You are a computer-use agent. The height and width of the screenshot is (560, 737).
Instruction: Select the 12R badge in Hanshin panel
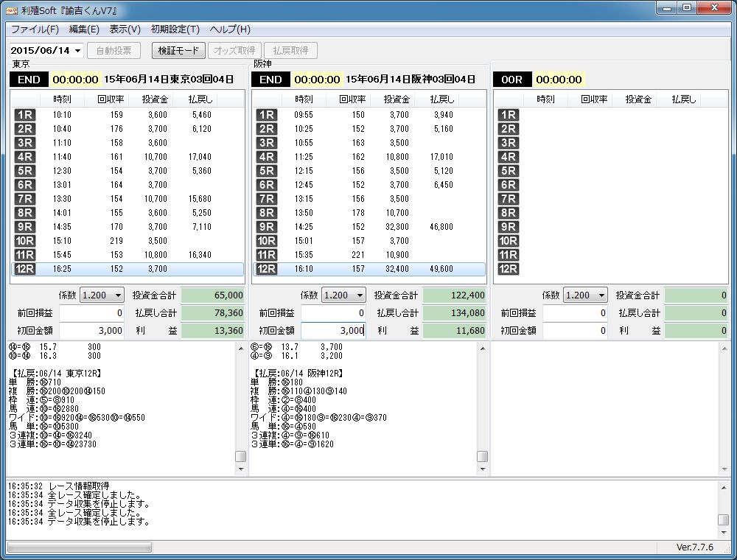tap(266, 269)
